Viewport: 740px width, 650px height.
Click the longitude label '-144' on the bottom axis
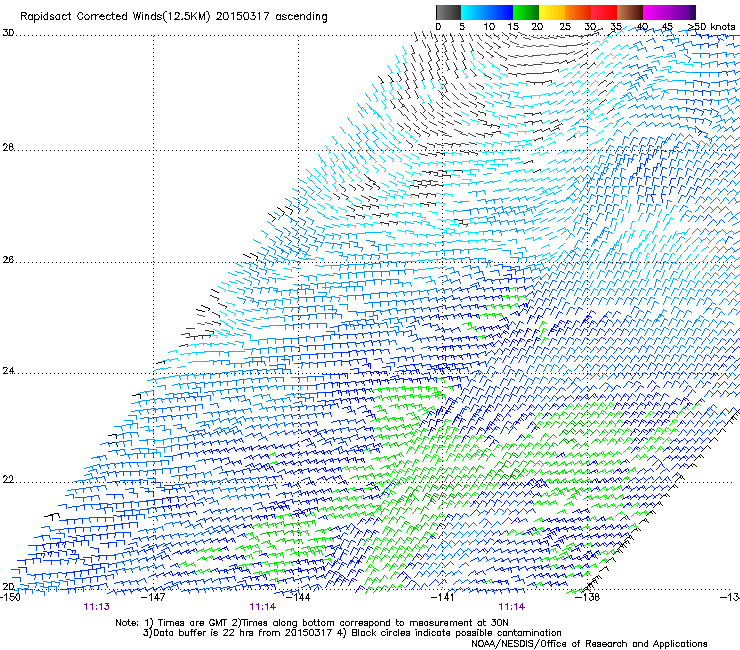pyautogui.click(x=298, y=597)
